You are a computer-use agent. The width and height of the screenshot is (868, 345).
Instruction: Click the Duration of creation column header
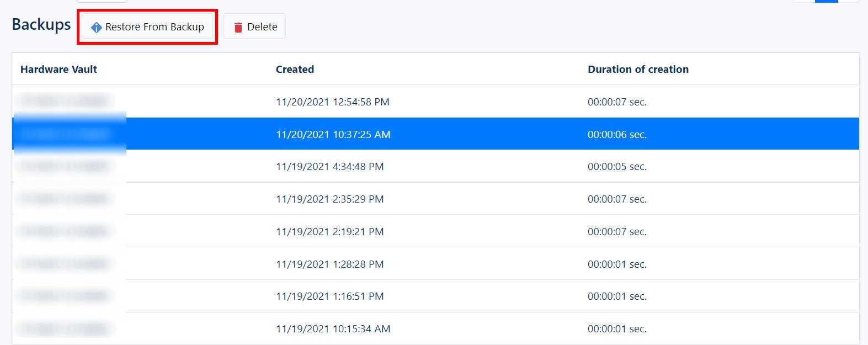(638, 70)
